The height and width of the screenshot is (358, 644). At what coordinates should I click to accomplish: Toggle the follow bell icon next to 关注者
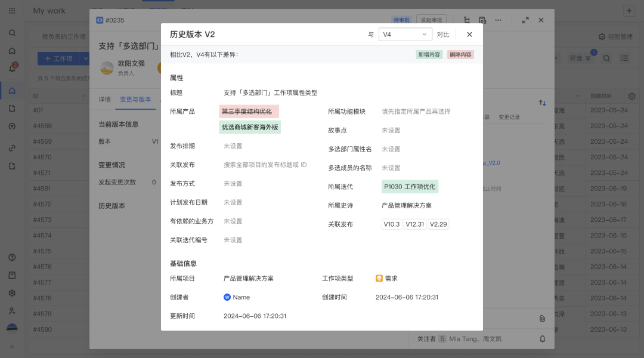543,338
